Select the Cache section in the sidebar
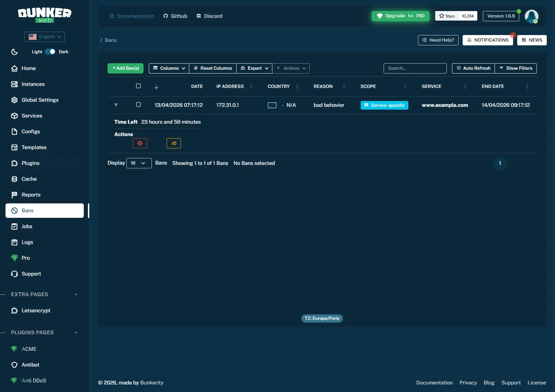Viewport: 555px width, 392px height. (x=29, y=179)
